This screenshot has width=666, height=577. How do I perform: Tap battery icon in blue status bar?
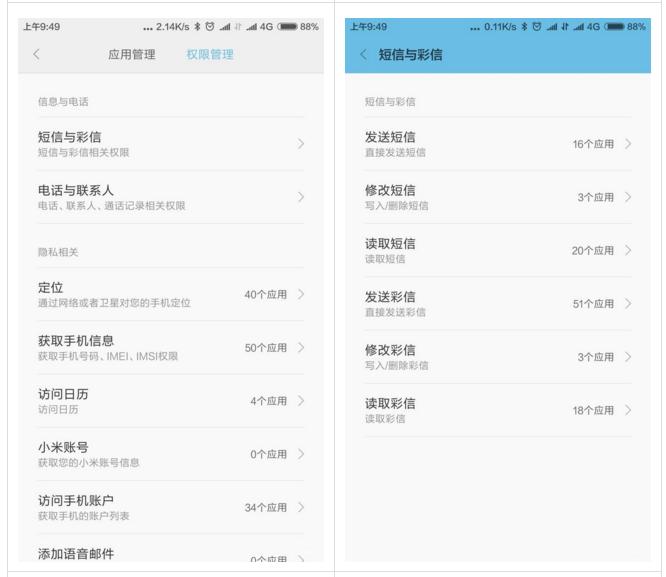tap(615, 26)
